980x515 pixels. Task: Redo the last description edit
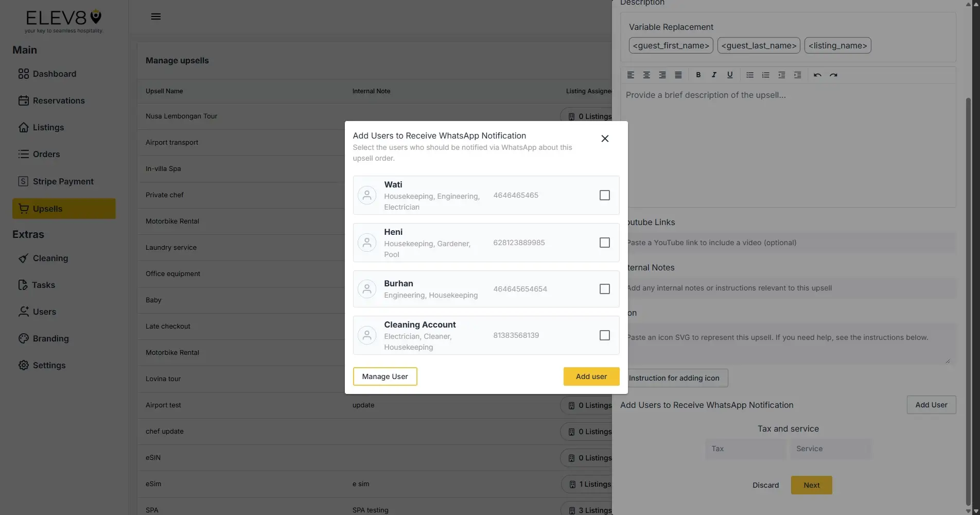point(833,75)
